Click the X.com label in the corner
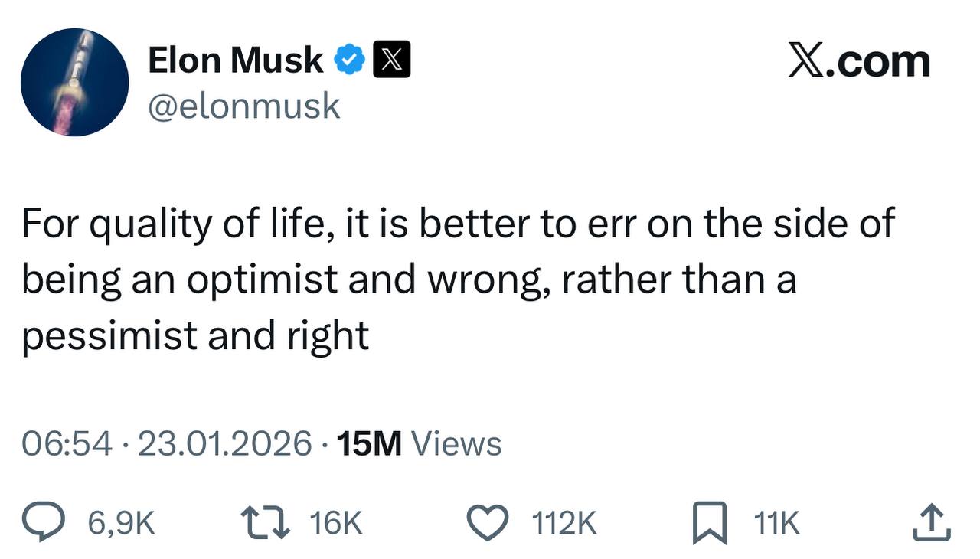Viewport: 980px width, 559px height. point(859,60)
